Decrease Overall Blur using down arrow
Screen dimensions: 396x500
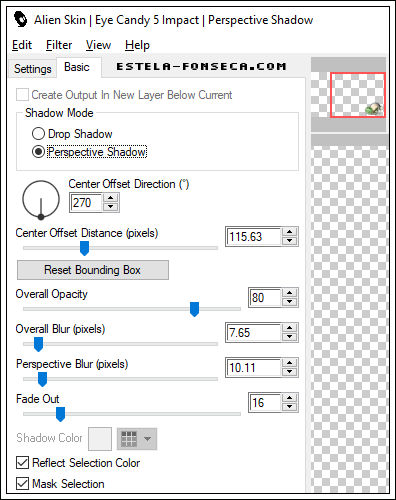[x=290, y=337]
